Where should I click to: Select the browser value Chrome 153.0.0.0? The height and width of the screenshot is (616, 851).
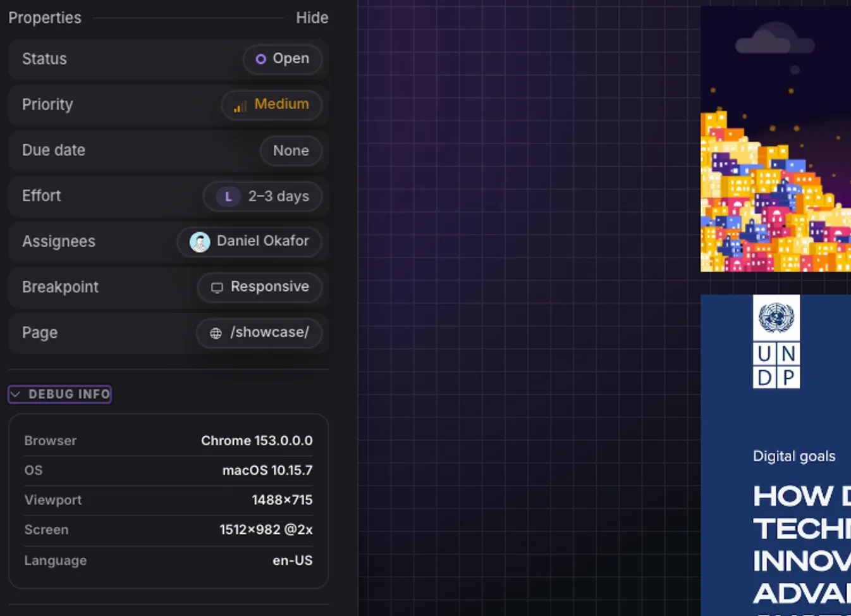257,441
